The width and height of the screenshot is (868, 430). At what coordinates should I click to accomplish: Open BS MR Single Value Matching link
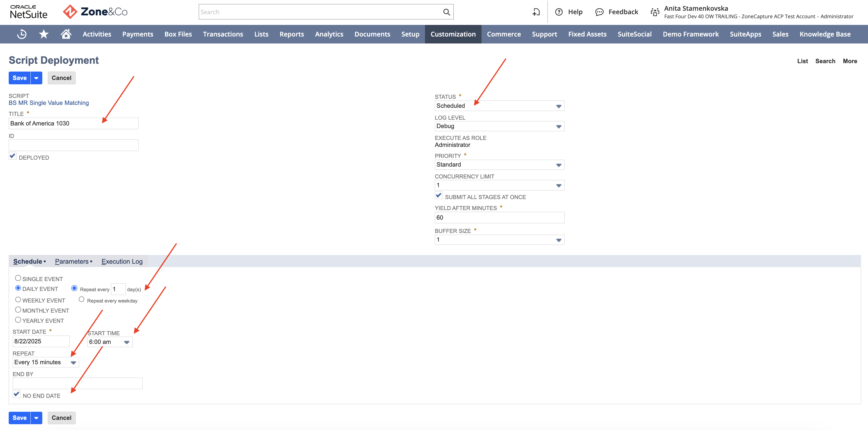coord(49,103)
